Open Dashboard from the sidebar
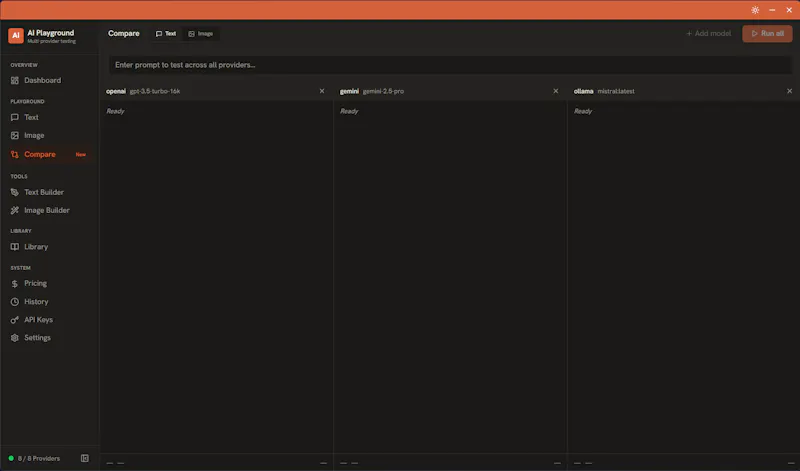The height and width of the screenshot is (471, 800). pyautogui.click(x=49, y=81)
